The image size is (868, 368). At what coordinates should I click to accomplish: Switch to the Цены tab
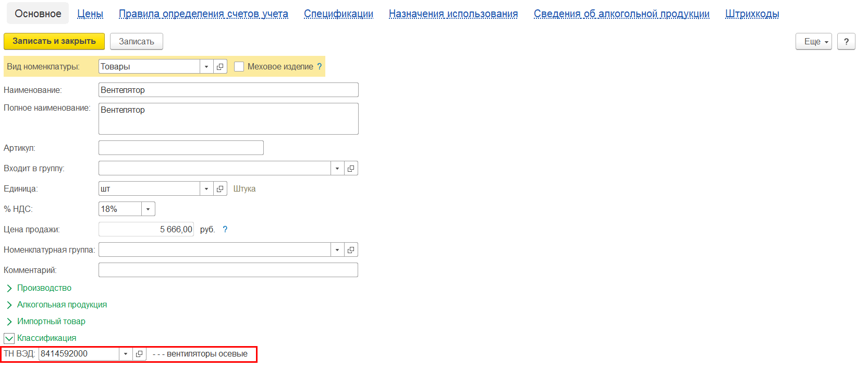pyautogui.click(x=90, y=14)
